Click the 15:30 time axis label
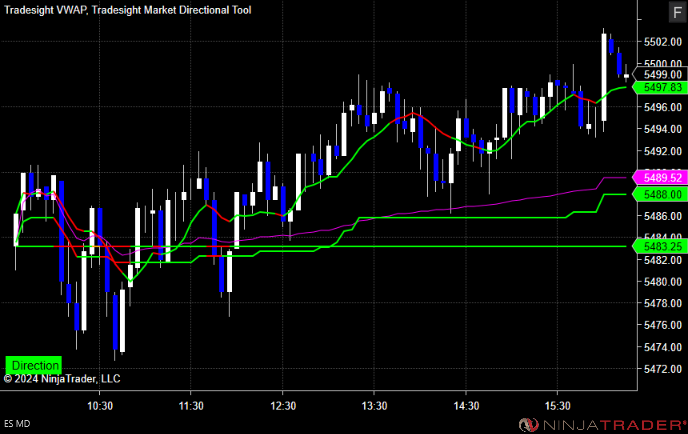The image size is (688, 434). pyautogui.click(x=558, y=406)
